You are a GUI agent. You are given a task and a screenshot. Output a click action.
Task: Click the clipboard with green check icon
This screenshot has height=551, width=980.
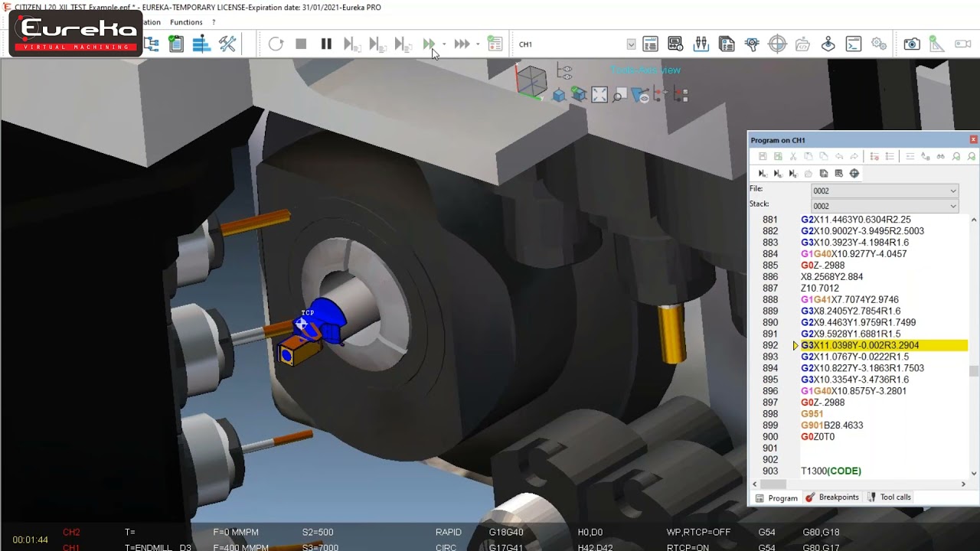point(176,44)
